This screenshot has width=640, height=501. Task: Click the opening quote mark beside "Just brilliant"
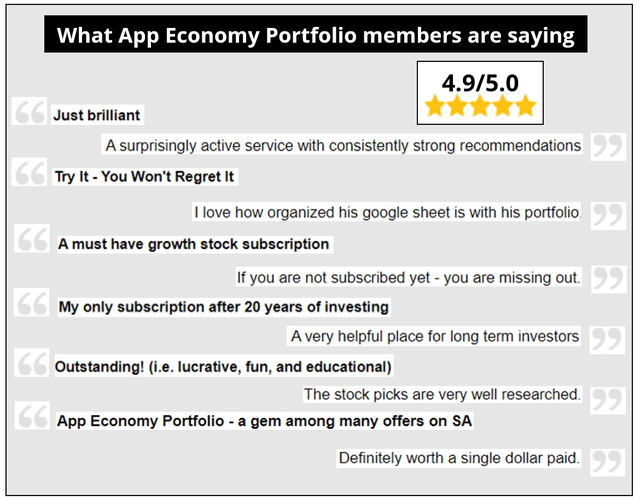click(x=31, y=111)
